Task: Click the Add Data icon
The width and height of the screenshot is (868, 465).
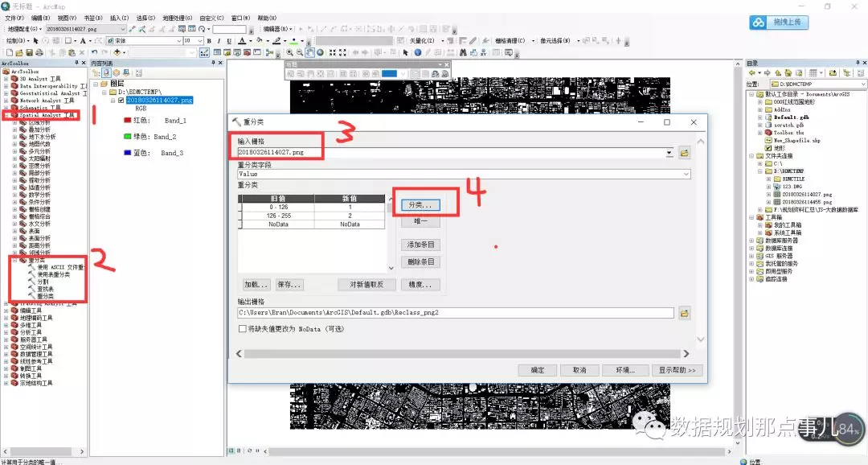Action: point(117,52)
